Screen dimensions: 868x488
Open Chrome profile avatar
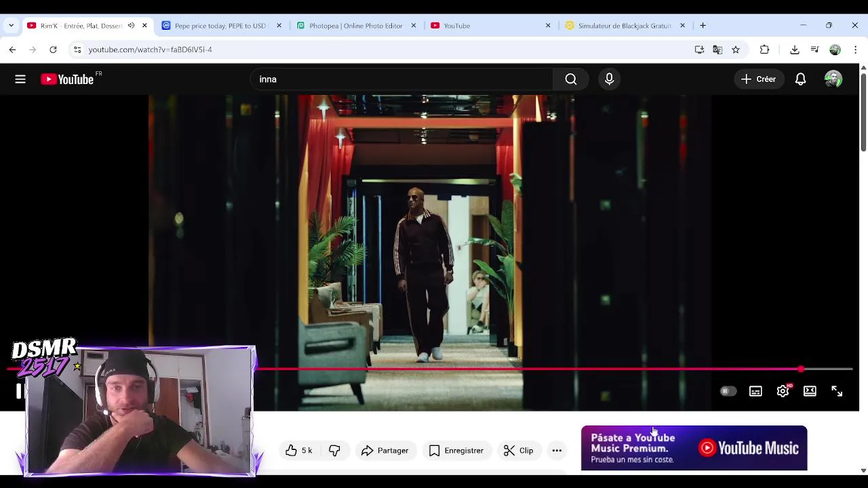835,49
